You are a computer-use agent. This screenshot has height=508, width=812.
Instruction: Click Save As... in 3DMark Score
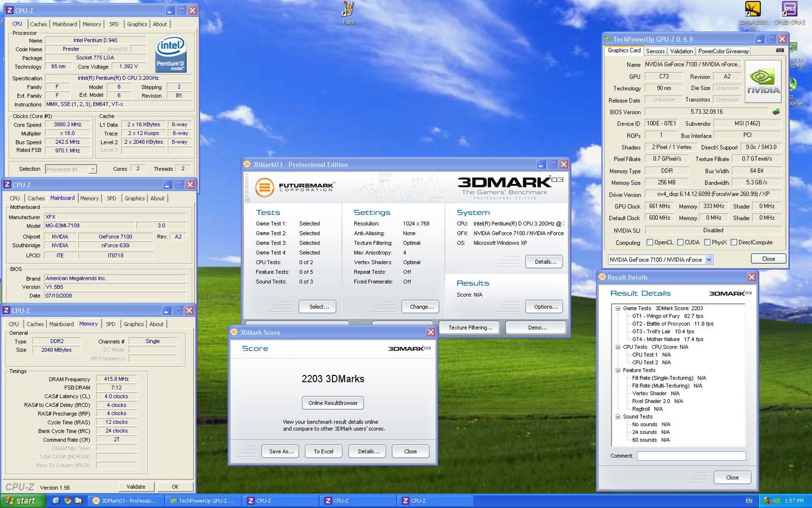pyautogui.click(x=281, y=451)
